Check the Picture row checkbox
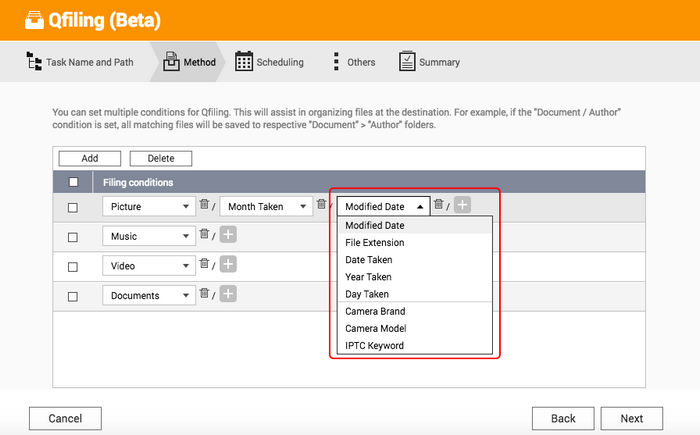 point(73,208)
